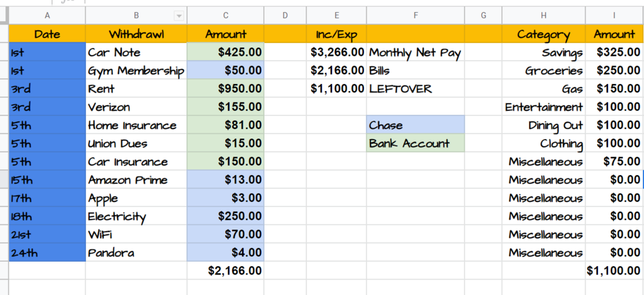Select column I header
The width and height of the screenshot is (644, 295).
615,15
